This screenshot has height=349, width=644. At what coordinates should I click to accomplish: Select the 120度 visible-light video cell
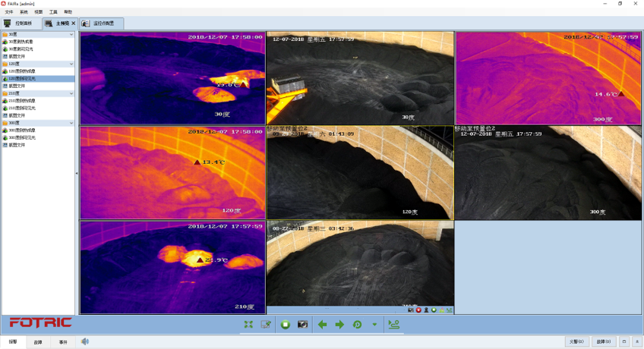[x=360, y=173]
